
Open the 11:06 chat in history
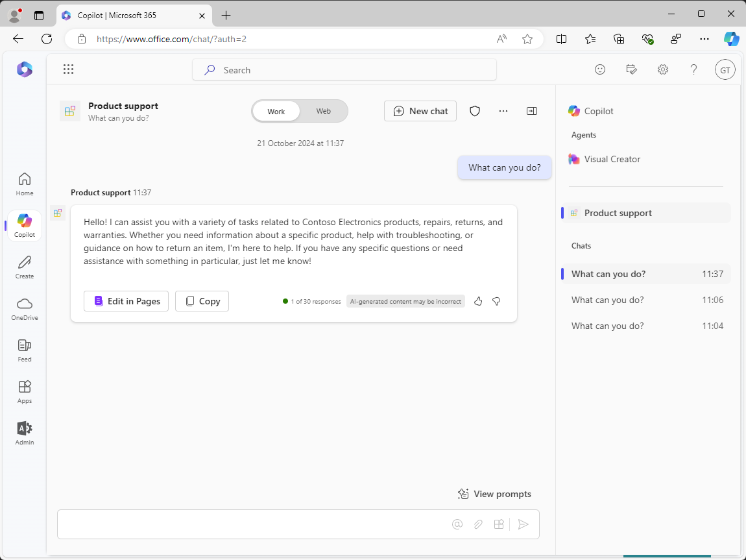click(x=646, y=300)
